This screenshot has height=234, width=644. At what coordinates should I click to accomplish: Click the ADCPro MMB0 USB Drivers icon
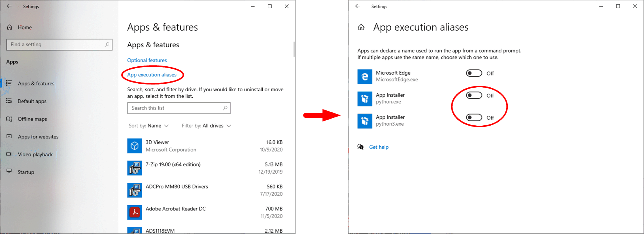135,190
